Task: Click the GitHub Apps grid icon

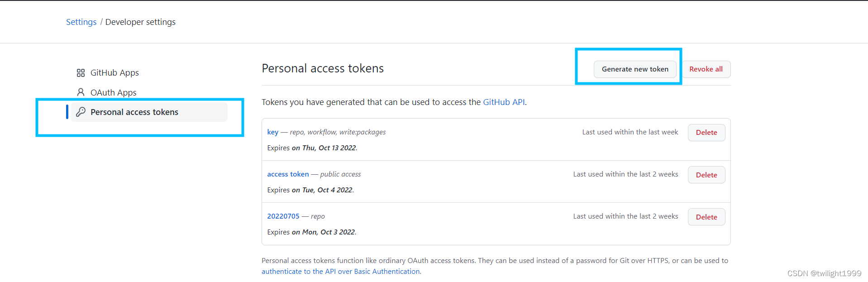Action: [x=81, y=73]
